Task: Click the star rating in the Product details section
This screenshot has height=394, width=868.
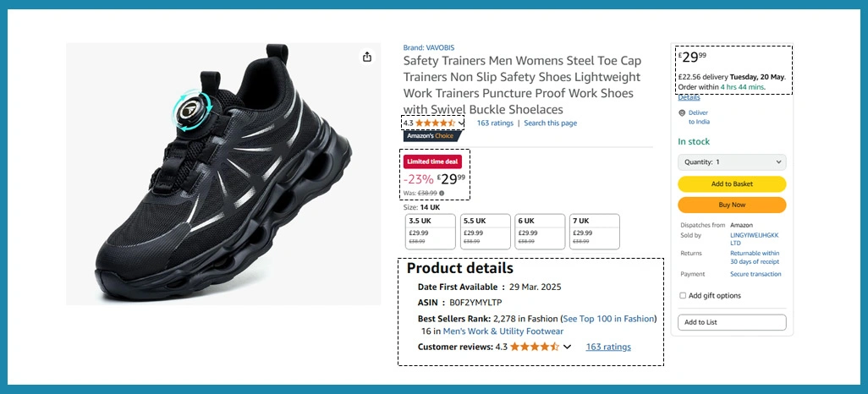Action: click(x=533, y=347)
